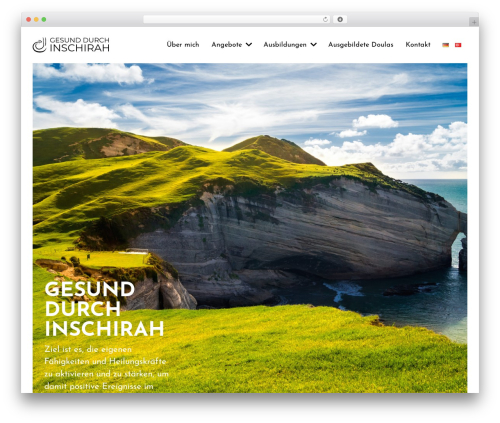Screen dimensions: 500x423
Task: Click the green maximize window dot
Action: (44, 20)
